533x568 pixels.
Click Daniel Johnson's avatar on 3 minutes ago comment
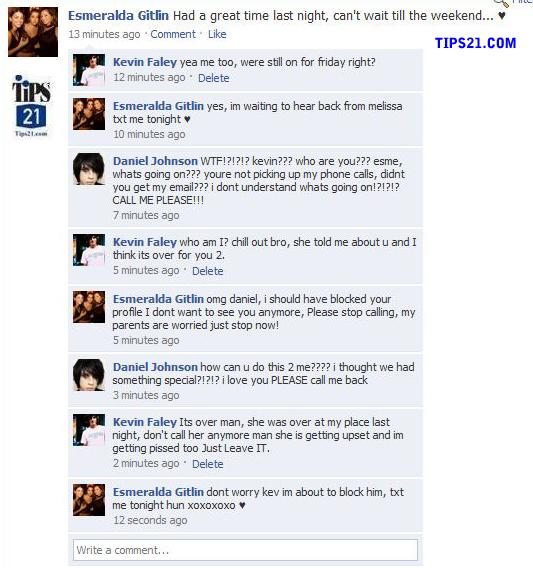[89, 375]
